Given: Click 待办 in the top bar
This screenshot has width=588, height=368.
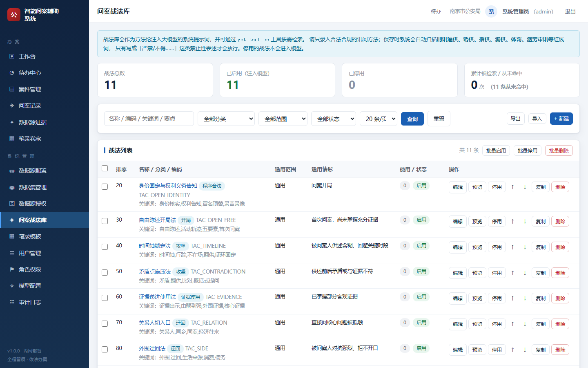Looking at the screenshot, I should 436,11.
